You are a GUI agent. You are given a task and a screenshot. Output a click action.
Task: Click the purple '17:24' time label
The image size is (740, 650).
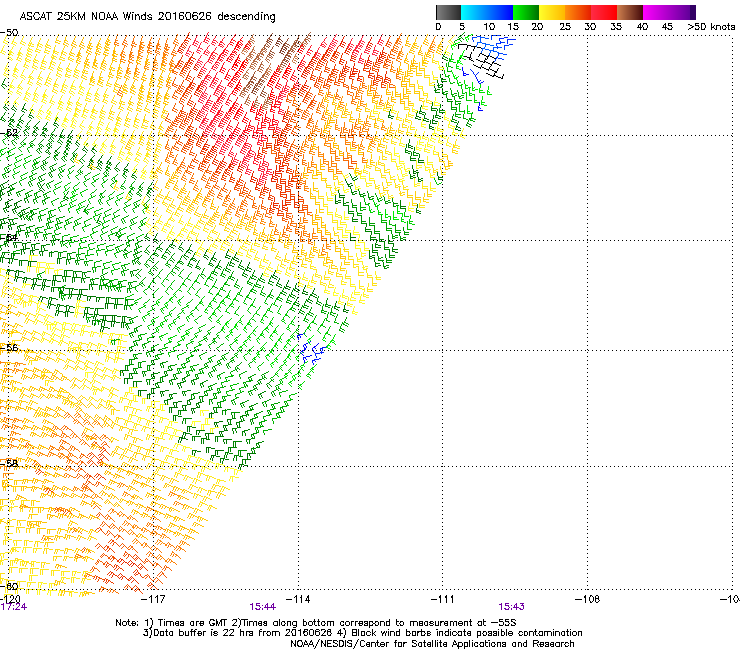[13, 607]
